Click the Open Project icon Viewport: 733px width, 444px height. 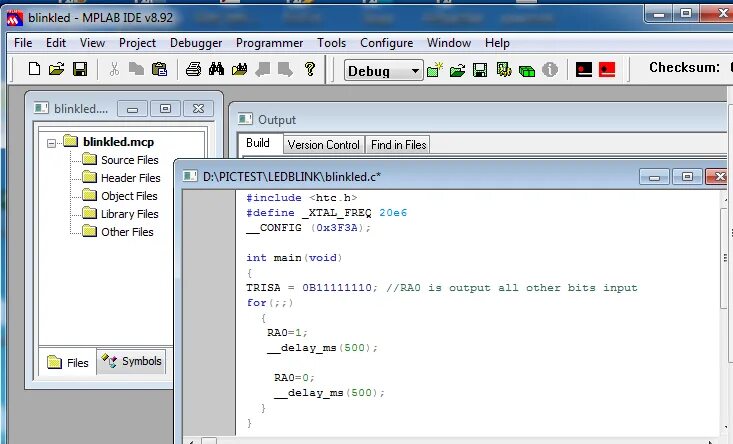pos(457,70)
